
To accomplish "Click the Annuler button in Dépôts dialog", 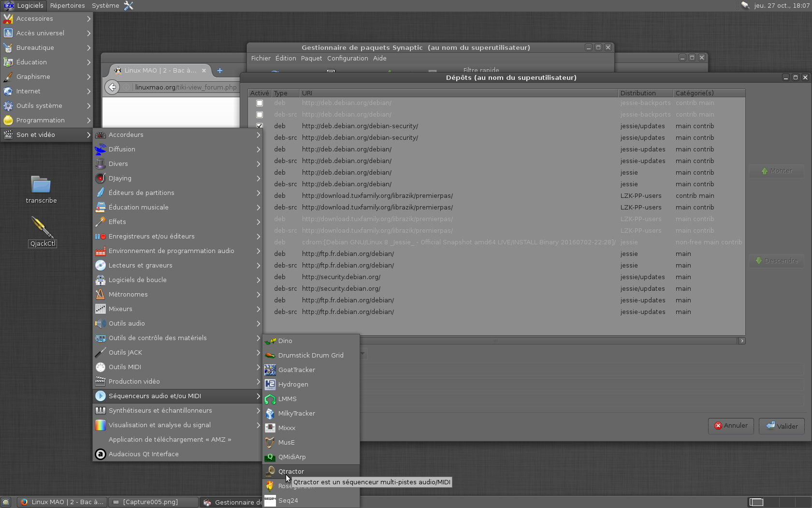I will [731, 426].
